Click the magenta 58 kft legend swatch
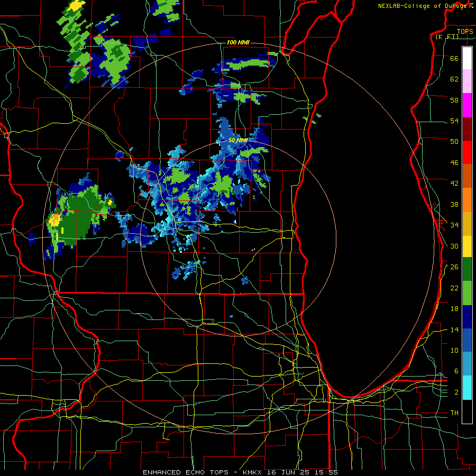This screenshot has width=476, height=476. pos(467,105)
